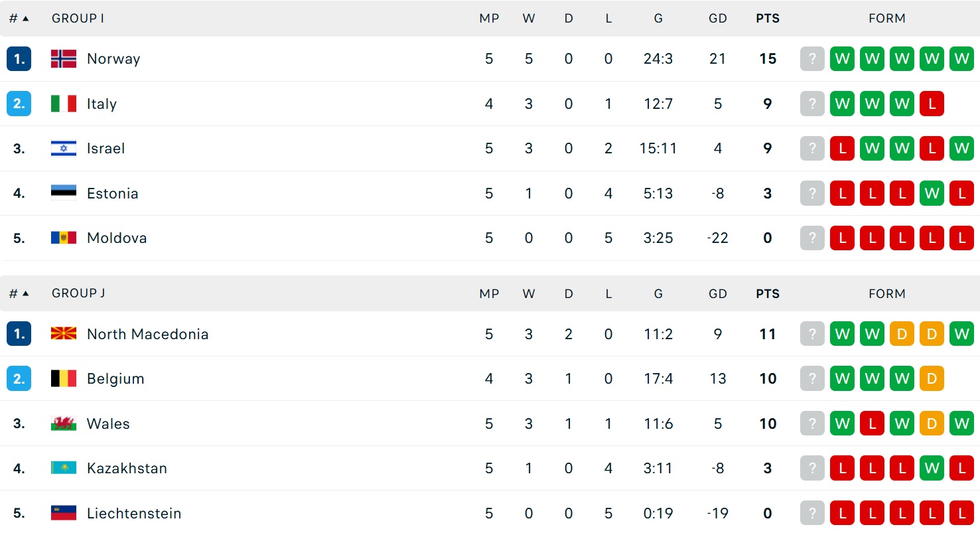The height and width of the screenshot is (535, 980).
Task: Click Liechtenstein's upcoming match question mark
Action: click(x=812, y=513)
